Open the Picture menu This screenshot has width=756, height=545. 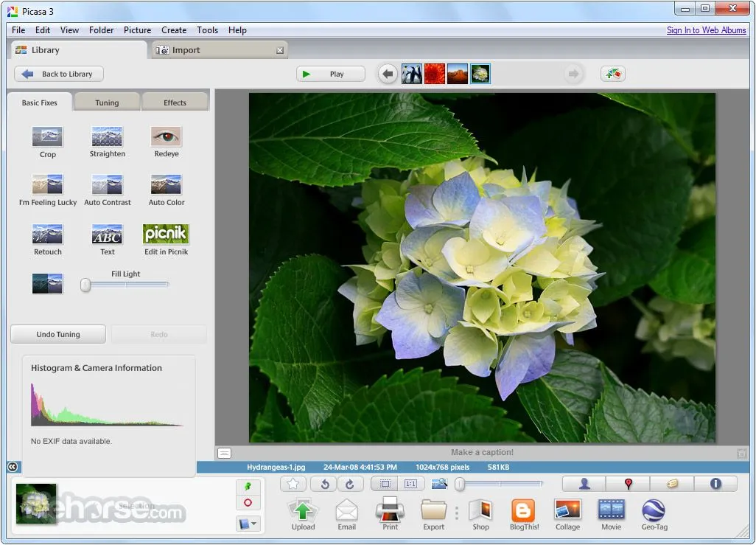click(137, 30)
